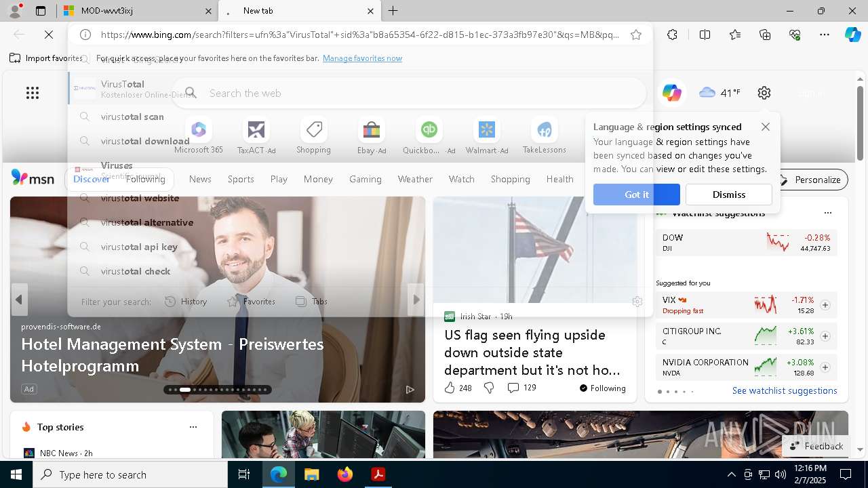Screen dimensions: 868x488
Task: Stop loading the page
Action: coord(49,35)
